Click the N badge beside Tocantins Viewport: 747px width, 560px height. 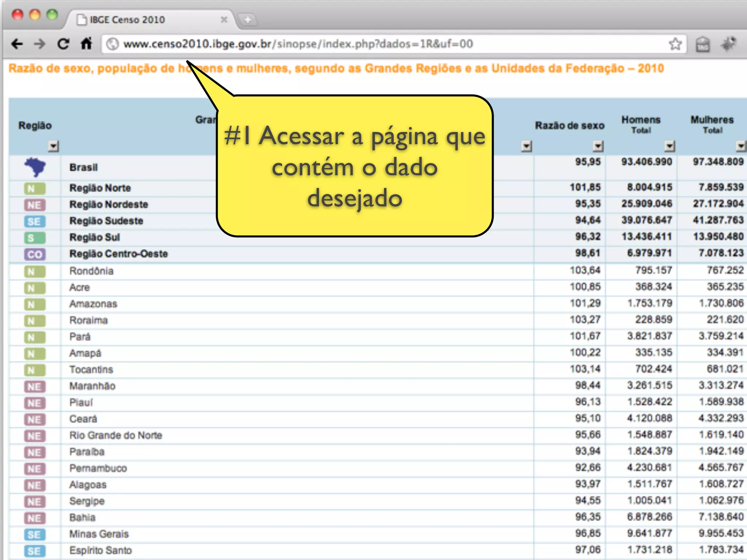tap(35, 370)
